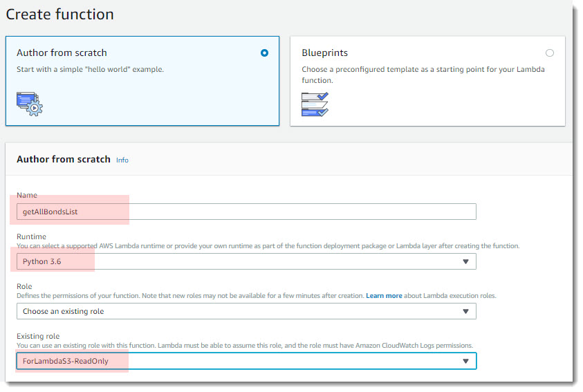Click the Runtime field label
This screenshot has width=583, height=392.
click(x=30, y=236)
